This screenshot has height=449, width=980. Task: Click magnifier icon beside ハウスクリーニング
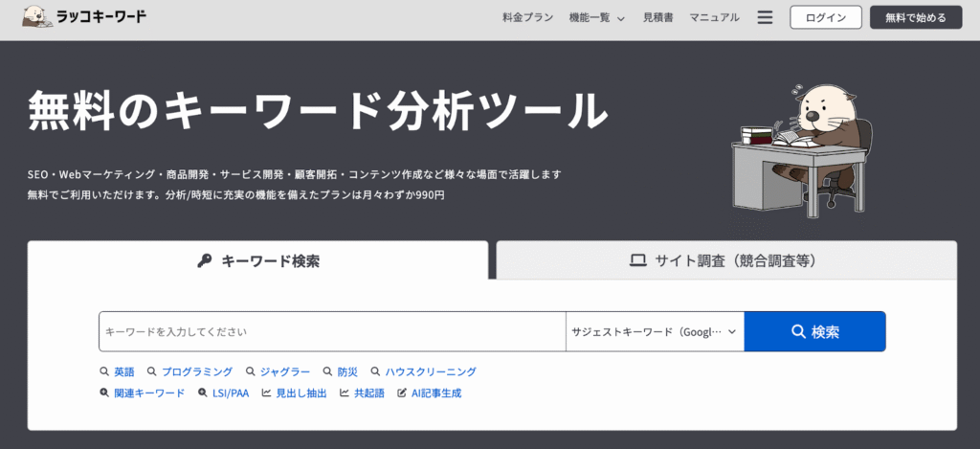375,371
